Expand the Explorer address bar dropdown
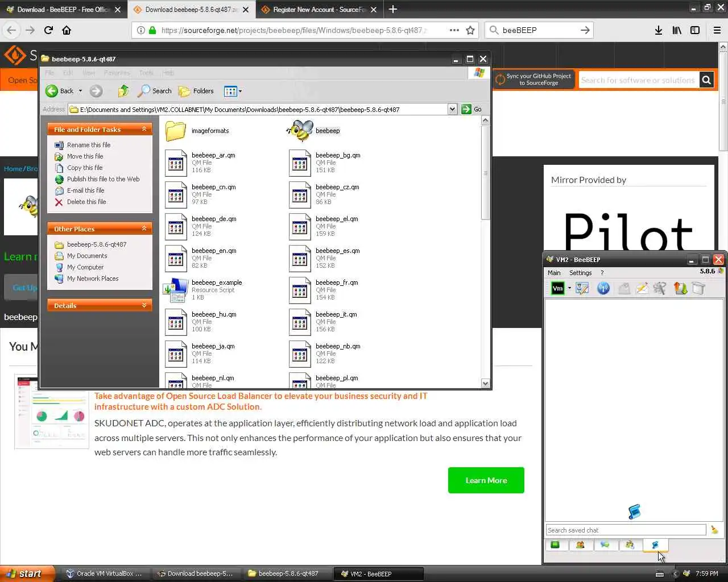Image resolution: width=728 pixels, height=582 pixels. (x=452, y=109)
